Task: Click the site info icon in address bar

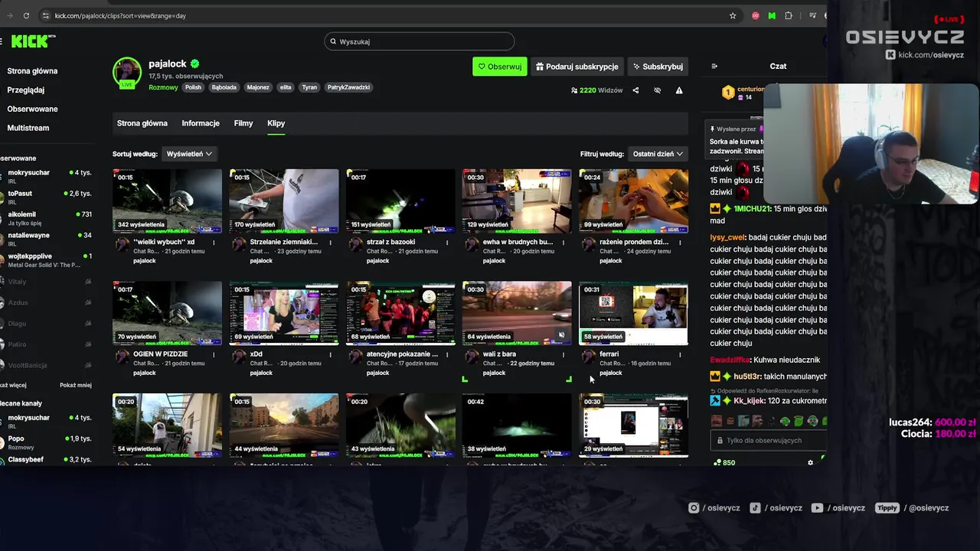Action: (x=46, y=15)
